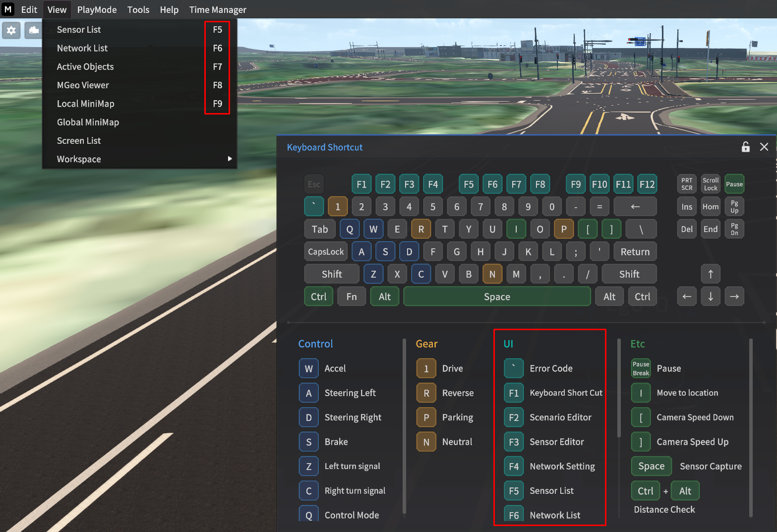Image resolution: width=777 pixels, height=532 pixels.
Task: Toggle the unlock padlock on Keyboard Shortcut panel
Action: [x=745, y=147]
